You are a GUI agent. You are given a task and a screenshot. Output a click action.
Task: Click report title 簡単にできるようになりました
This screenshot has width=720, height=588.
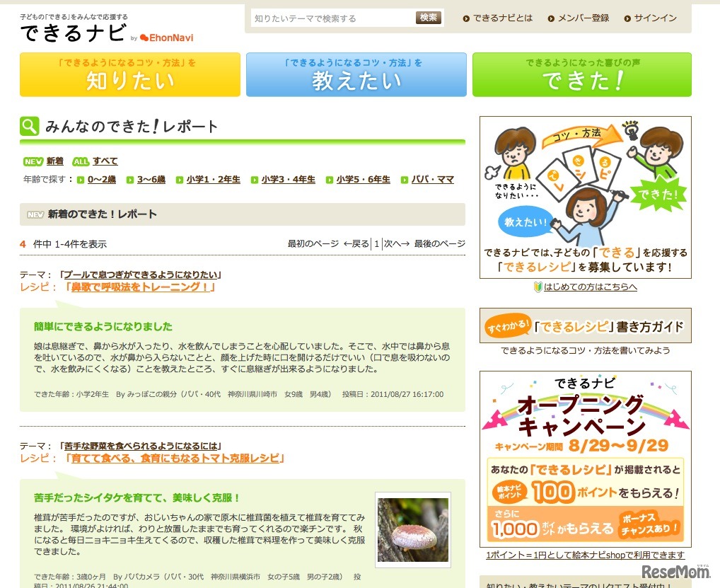[103, 327]
